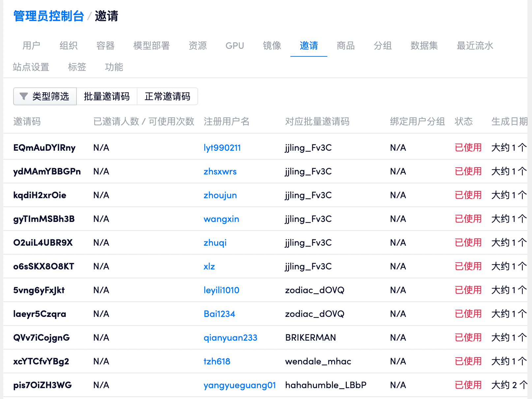The image size is (532, 399).
Task: Click the qianyuan233 username link
Action: 230,338
